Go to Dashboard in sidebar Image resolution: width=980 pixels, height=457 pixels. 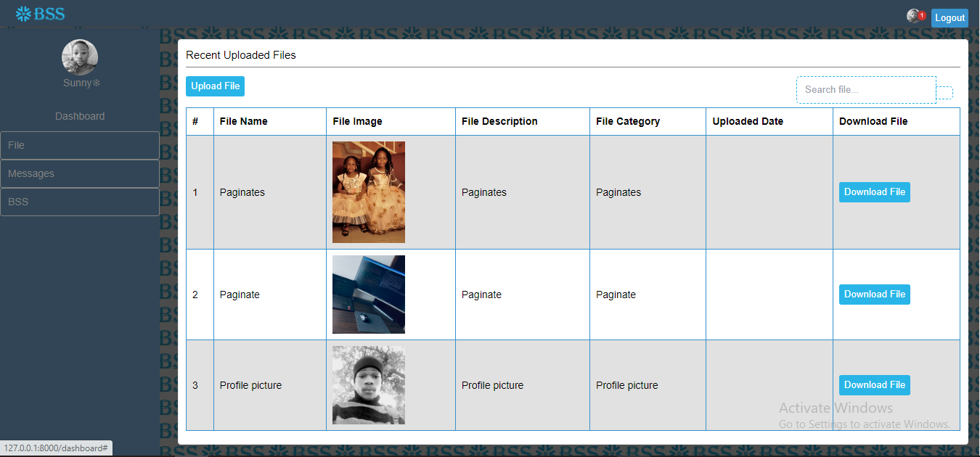(80, 116)
